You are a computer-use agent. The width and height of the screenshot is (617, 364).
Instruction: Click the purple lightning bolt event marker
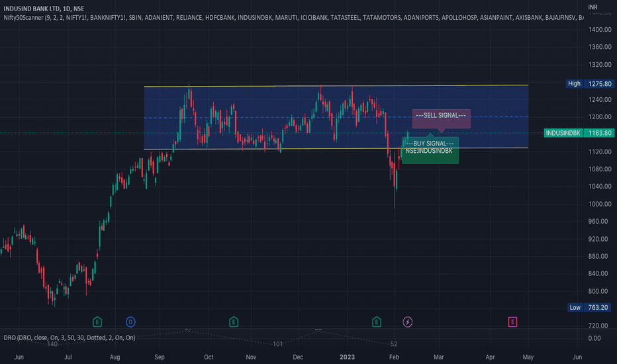pyautogui.click(x=408, y=322)
